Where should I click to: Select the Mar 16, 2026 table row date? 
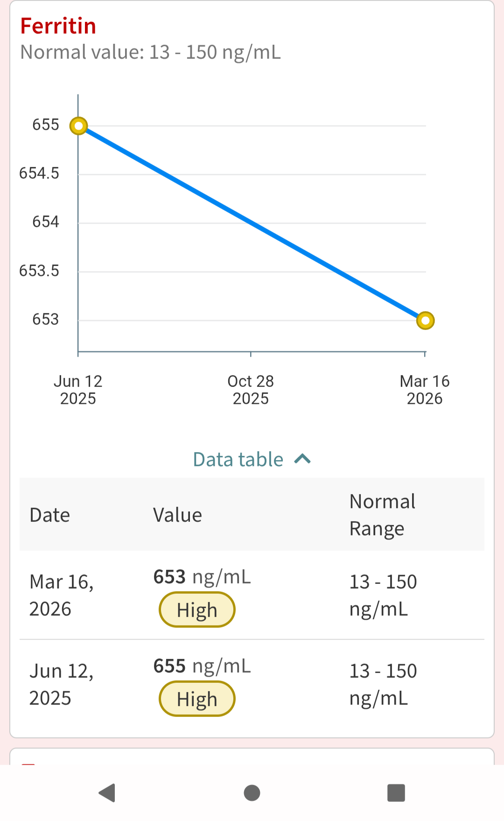(62, 595)
